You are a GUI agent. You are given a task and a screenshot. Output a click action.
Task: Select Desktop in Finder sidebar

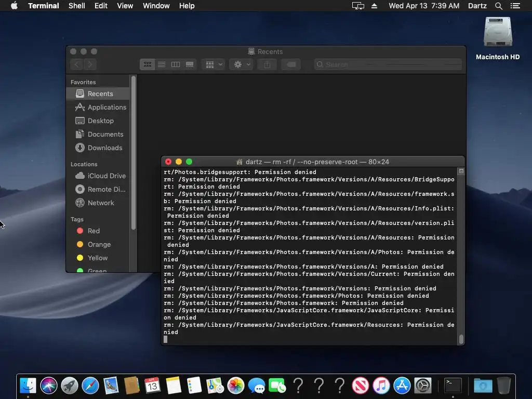pyautogui.click(x=98, y=121)
